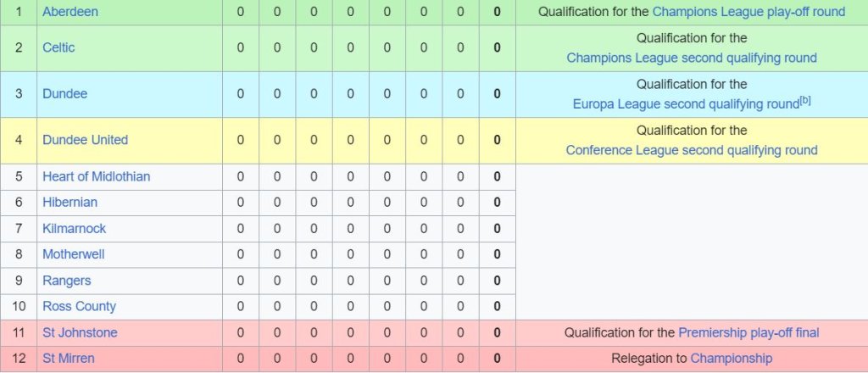Click the Celtic team link
This screenshot has width=868, height=373.
pyautogui.click(x=58, y=47)
